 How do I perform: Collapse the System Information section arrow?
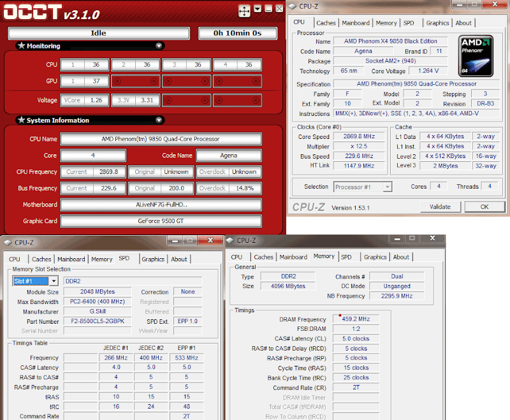pyautogui.click(x=159, y=120)
